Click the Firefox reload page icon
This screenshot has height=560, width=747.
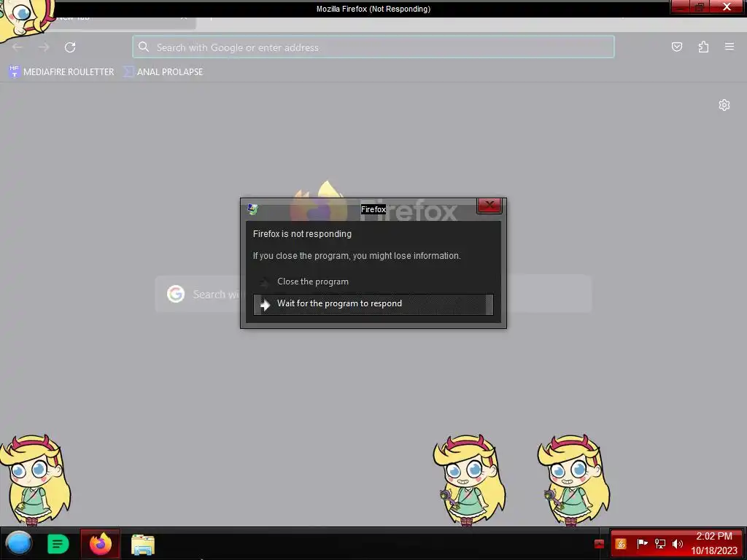[x=70, y=47]
